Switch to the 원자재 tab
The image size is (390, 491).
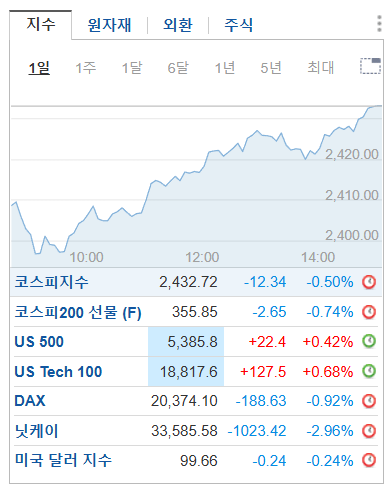[x=109, y=25]
